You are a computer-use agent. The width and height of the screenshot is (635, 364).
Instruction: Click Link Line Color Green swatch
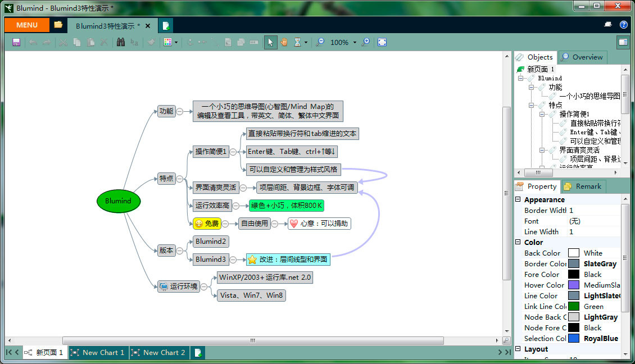(573, 307)
